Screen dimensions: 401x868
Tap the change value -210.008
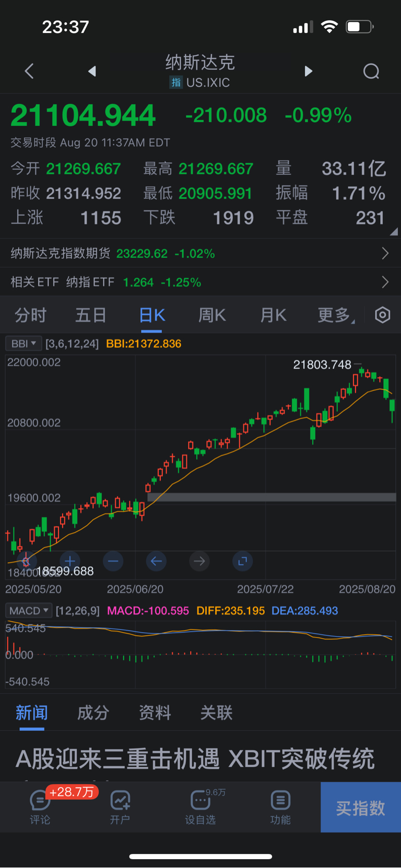pos(226,115)
